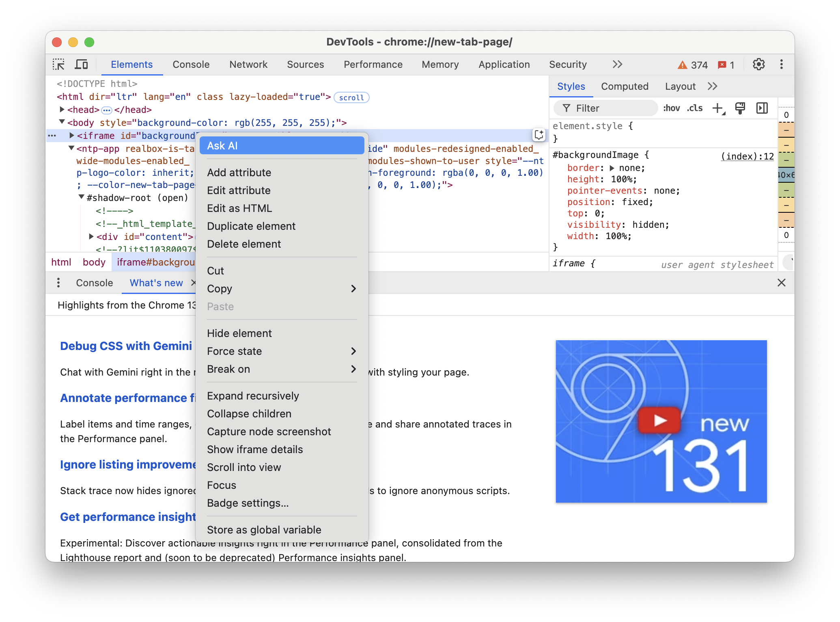
Task: Open the Security tab
Action: (568, 65)
